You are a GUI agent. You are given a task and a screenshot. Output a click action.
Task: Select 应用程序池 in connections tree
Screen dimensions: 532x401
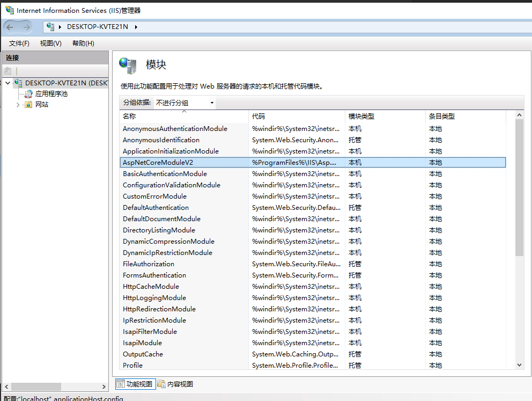click(51, 94)
